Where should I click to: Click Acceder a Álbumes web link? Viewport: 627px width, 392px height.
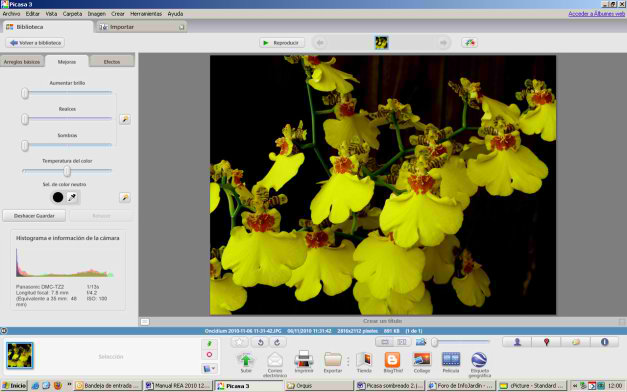(596, 14)
